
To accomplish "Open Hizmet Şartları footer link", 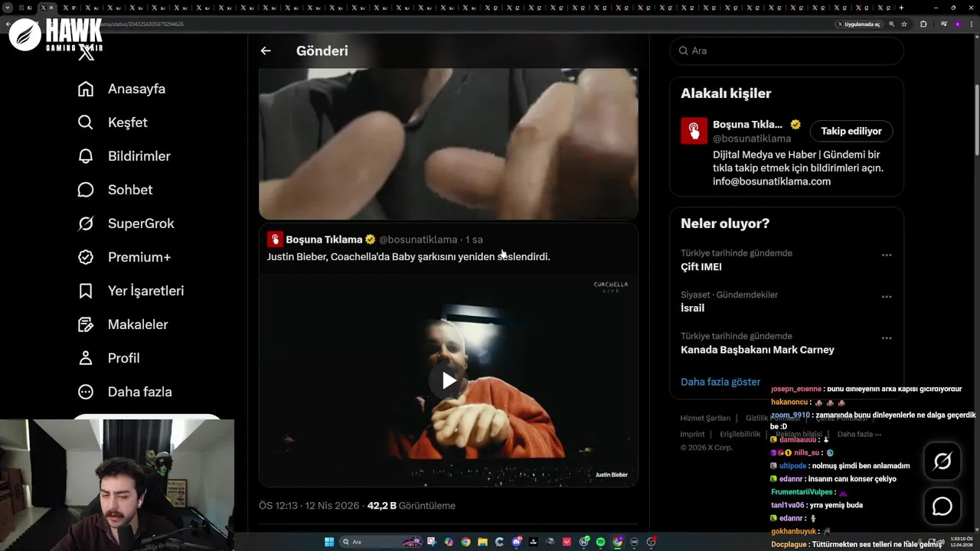I will 705,418.
